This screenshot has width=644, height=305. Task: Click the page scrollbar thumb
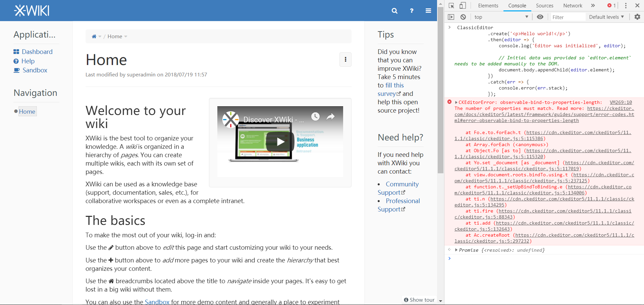click(x=441, y=90)
